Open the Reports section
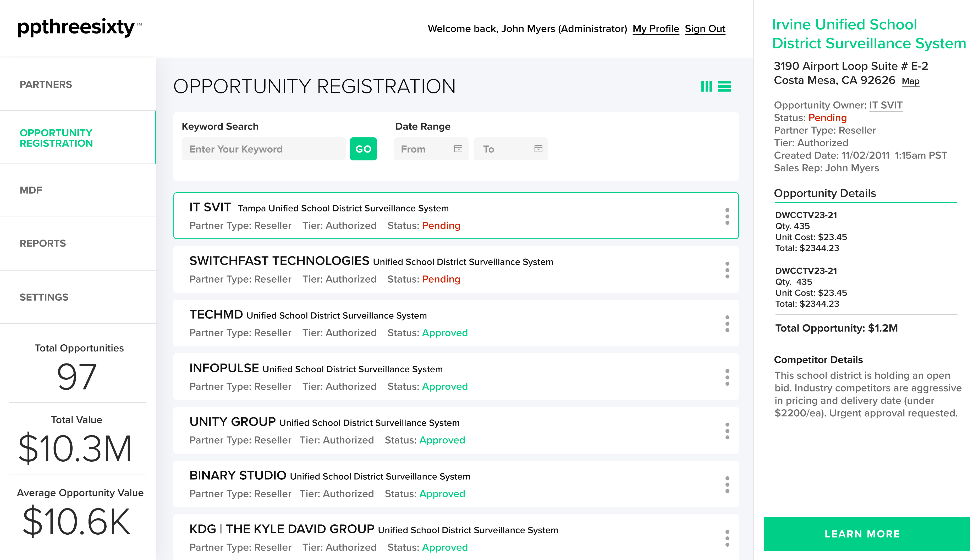This screenshot has height=560, width=979. (x=78, y=243)
